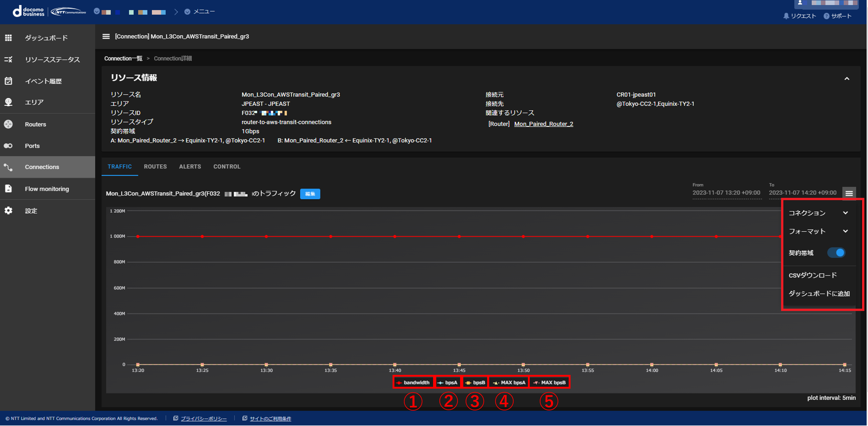Image resolution: width=868 pixels, height=426 pixels.
Task: Toggle MAX bpsB series in legend
Action: click(x=549, y=382)
